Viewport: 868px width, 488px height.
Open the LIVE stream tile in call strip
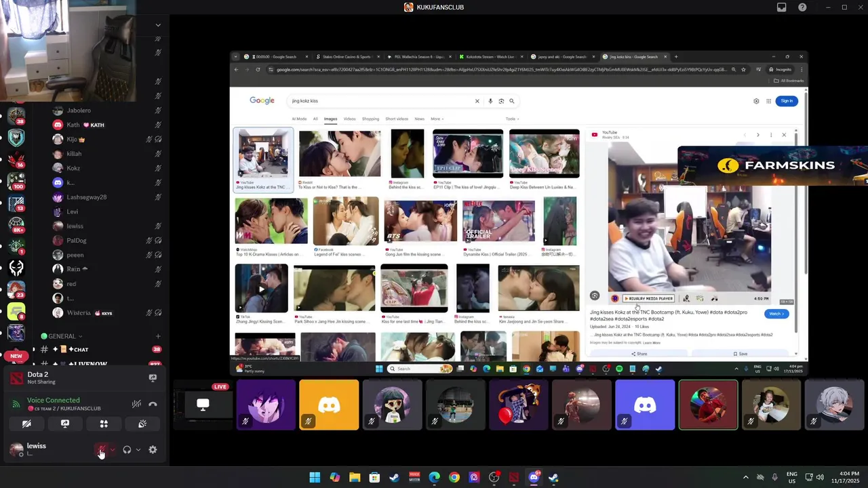tap(202, 405)
